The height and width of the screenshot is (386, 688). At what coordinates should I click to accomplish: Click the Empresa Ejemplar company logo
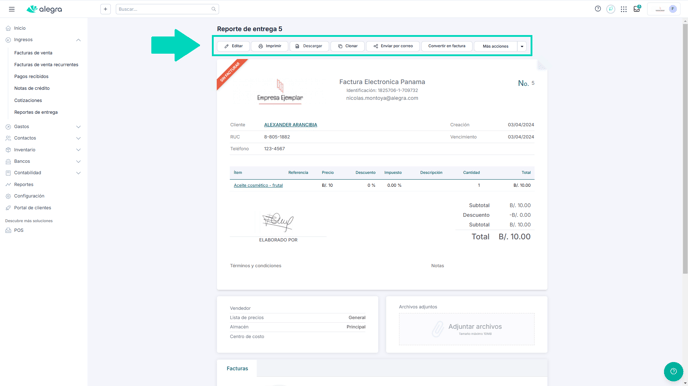point(280,91)
